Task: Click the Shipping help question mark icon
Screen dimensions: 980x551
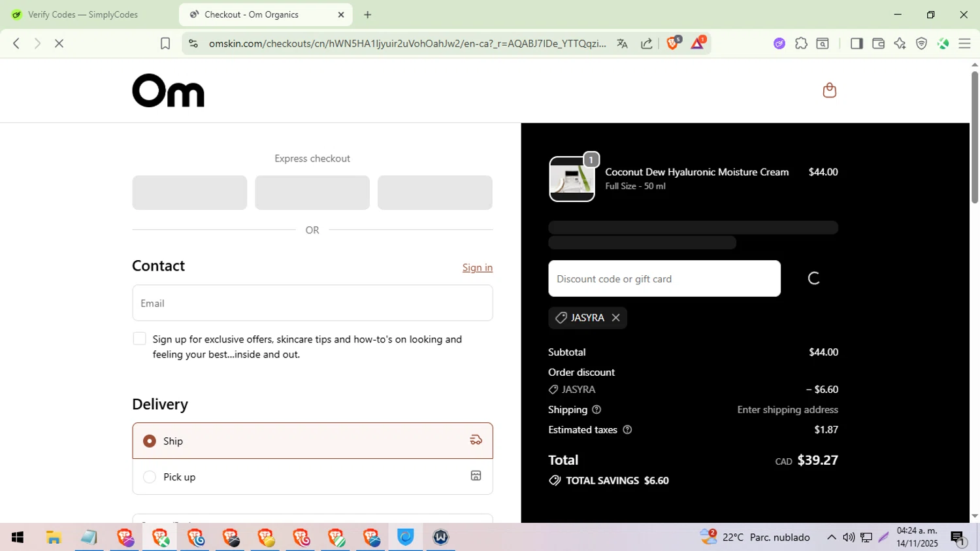Action: point(596,410)
